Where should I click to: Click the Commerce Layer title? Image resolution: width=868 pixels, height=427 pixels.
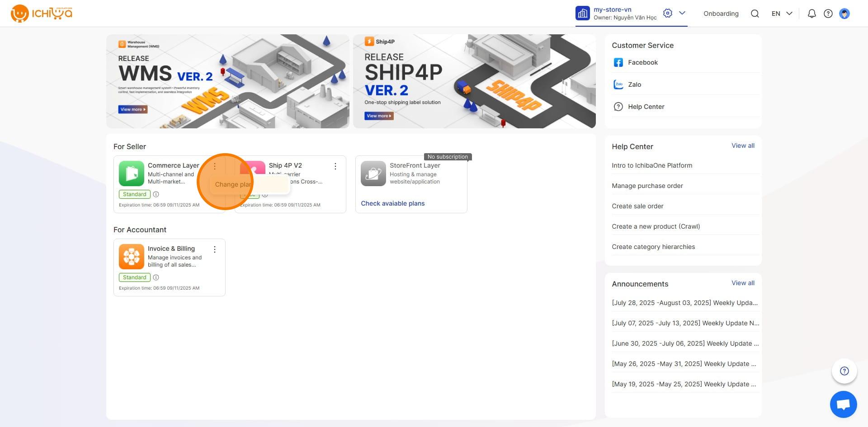174,165
